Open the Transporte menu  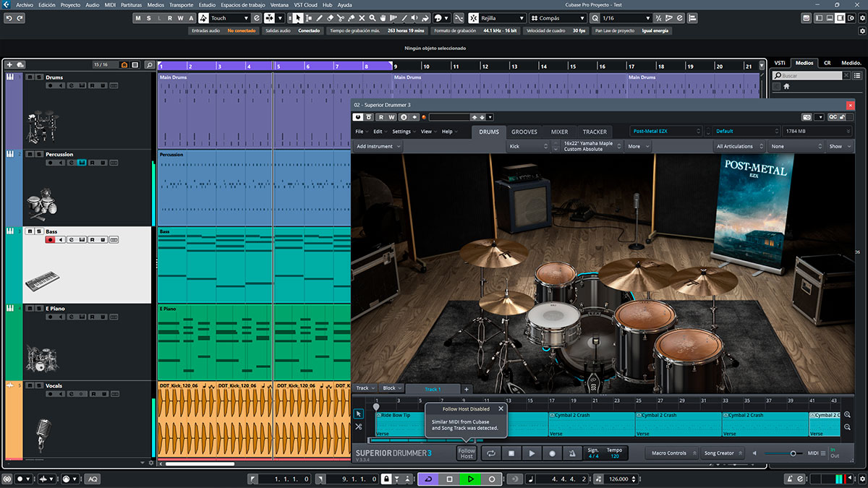click(x=181, y=4)
